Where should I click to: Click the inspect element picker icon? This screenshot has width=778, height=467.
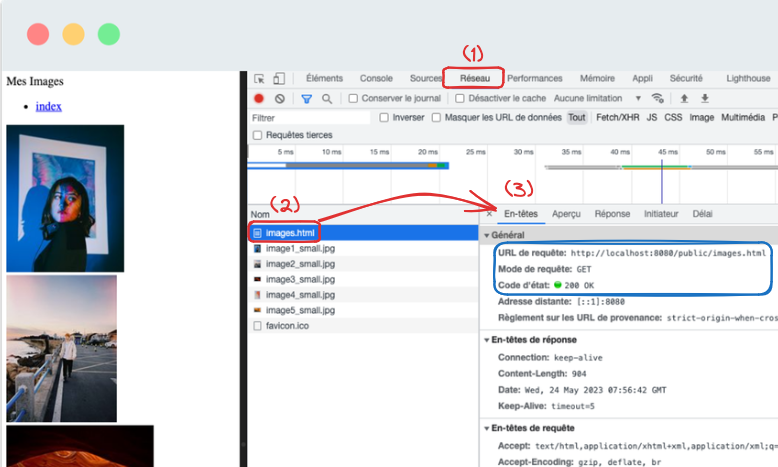259,79
